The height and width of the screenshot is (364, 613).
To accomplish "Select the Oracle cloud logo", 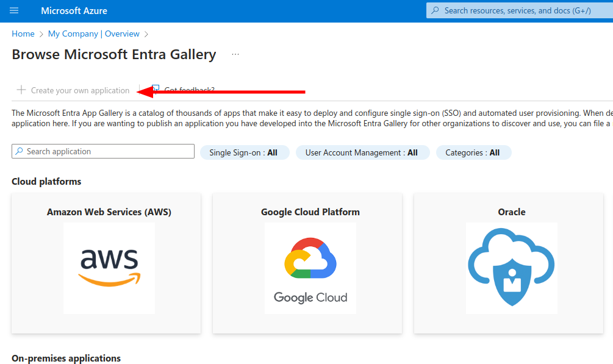I will [x=512, y=268].
